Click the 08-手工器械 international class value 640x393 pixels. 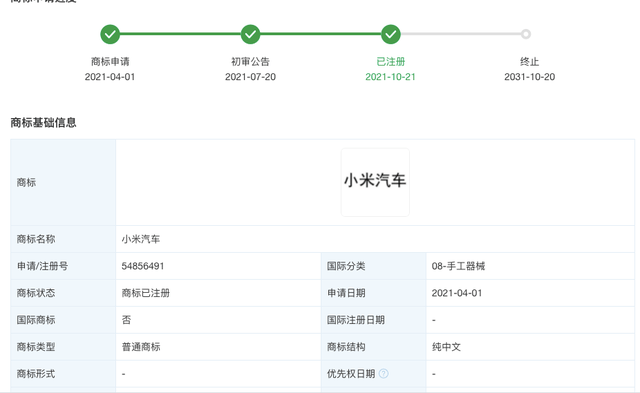(x=458, y=266)
